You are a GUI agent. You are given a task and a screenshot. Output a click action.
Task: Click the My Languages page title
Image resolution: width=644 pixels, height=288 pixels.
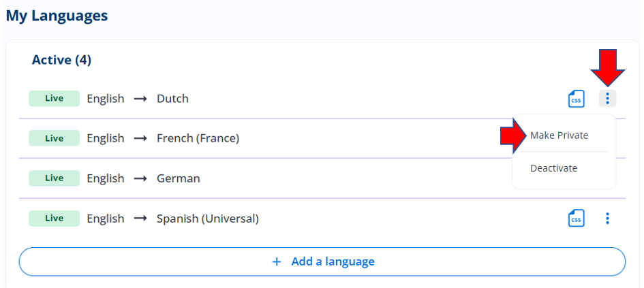click(57, 16)
